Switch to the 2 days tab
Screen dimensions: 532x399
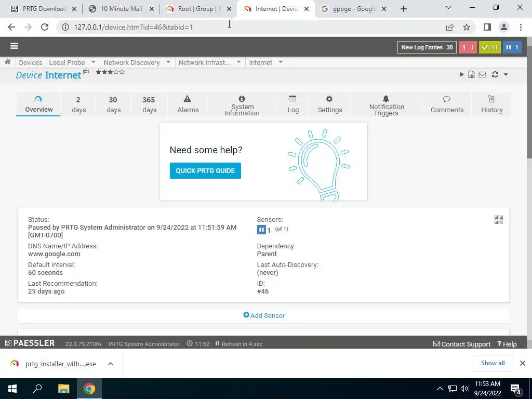point(78,104)
